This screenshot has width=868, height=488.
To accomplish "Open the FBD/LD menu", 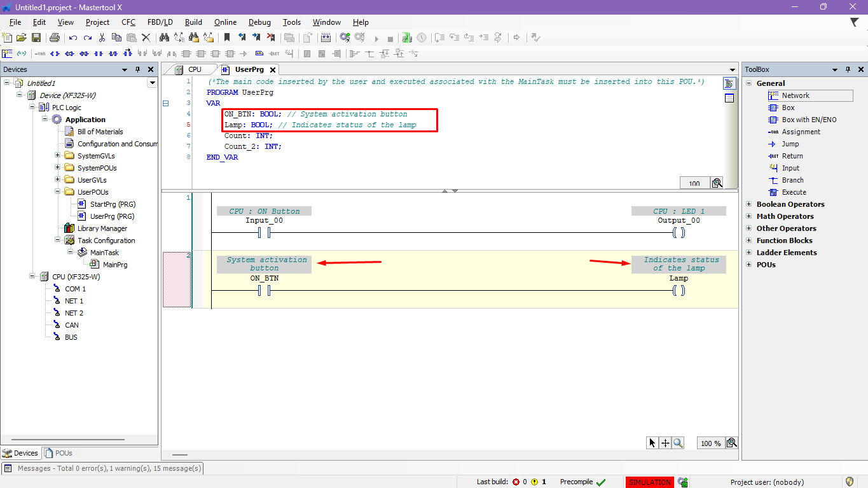I will tap(160, 22).
